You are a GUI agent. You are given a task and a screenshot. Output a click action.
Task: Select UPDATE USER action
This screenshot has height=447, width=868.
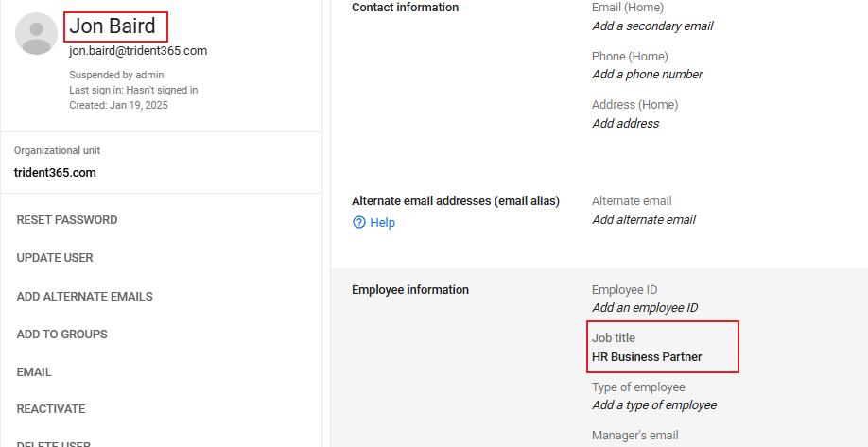pos(55,258)
